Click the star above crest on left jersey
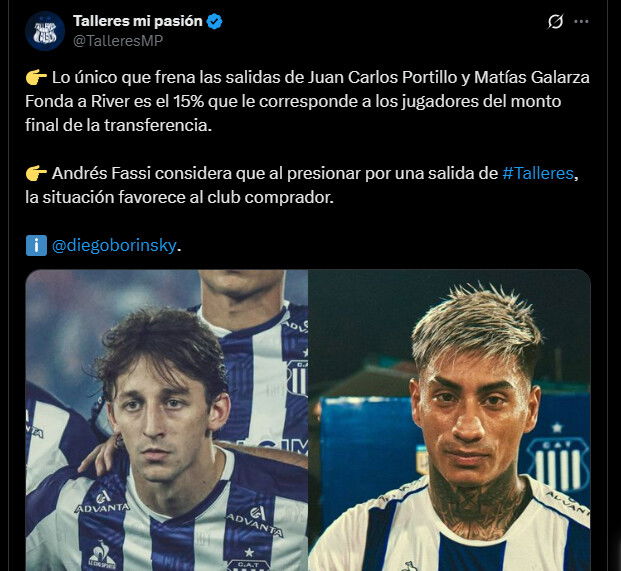The width and height of the screenshot is (621, 571). (249, 552)
